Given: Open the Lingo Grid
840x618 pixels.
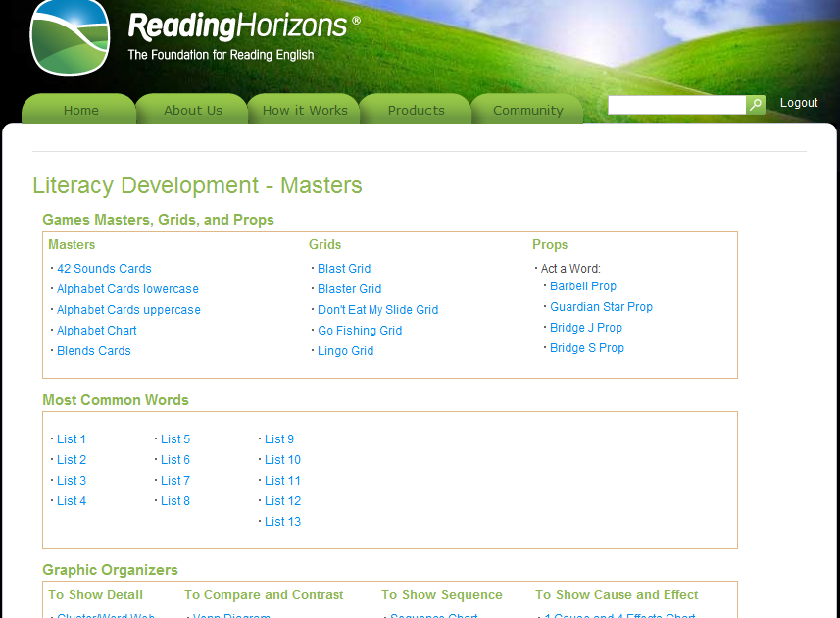Looking at the screenshot, I should click(345, 350).
